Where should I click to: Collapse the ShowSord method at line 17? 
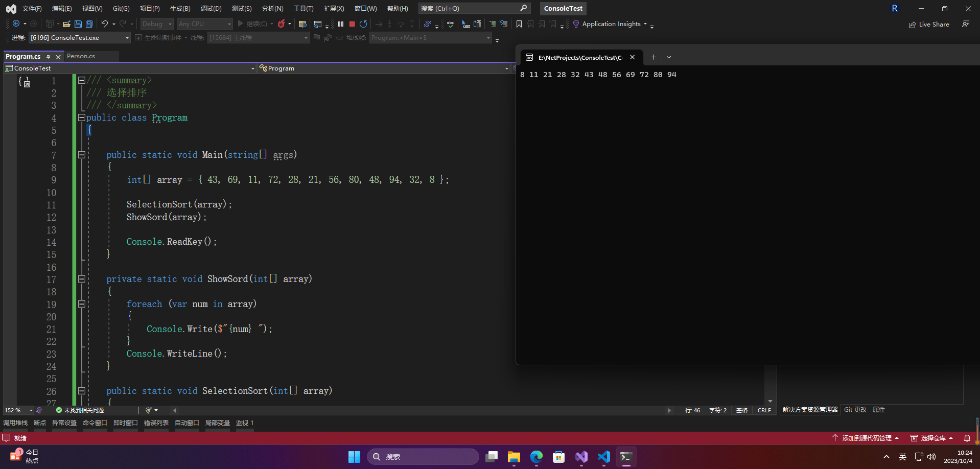[x=81, y=279]
